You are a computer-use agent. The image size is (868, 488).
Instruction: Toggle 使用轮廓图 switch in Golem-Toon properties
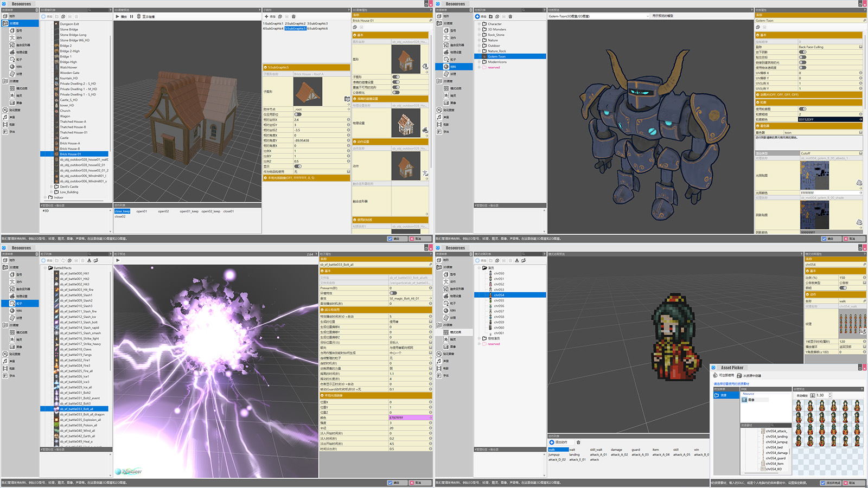(x=803, y=109)
